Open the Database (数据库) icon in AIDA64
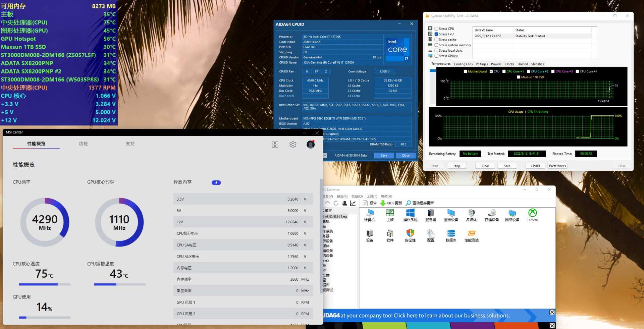This screenshot has height=329, width=644. coord(451,236)
